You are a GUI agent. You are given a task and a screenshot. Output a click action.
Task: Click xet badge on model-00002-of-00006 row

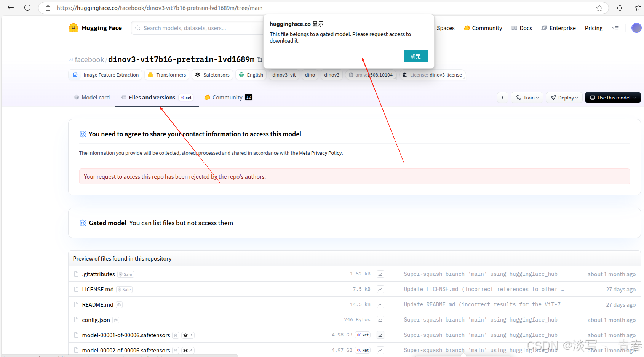363,350
